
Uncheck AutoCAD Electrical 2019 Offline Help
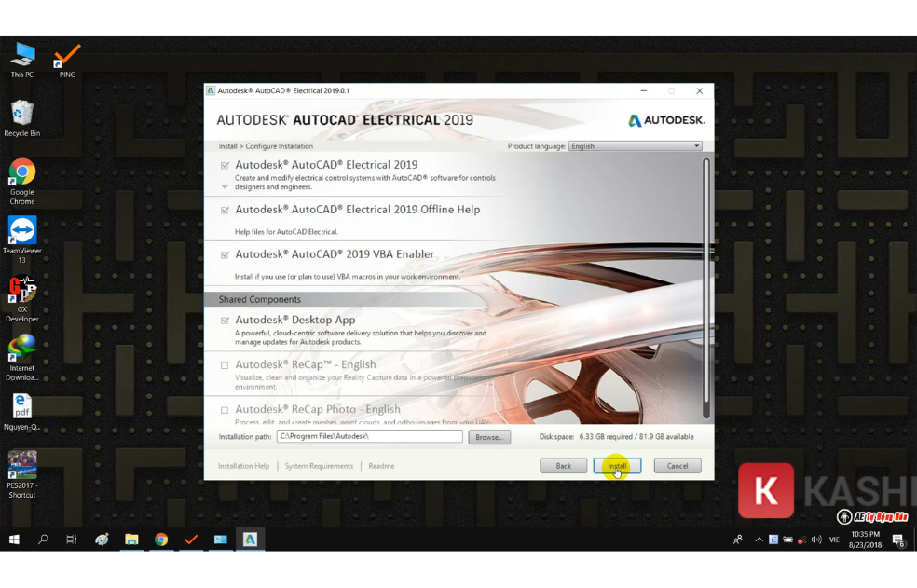click(225, 210)
